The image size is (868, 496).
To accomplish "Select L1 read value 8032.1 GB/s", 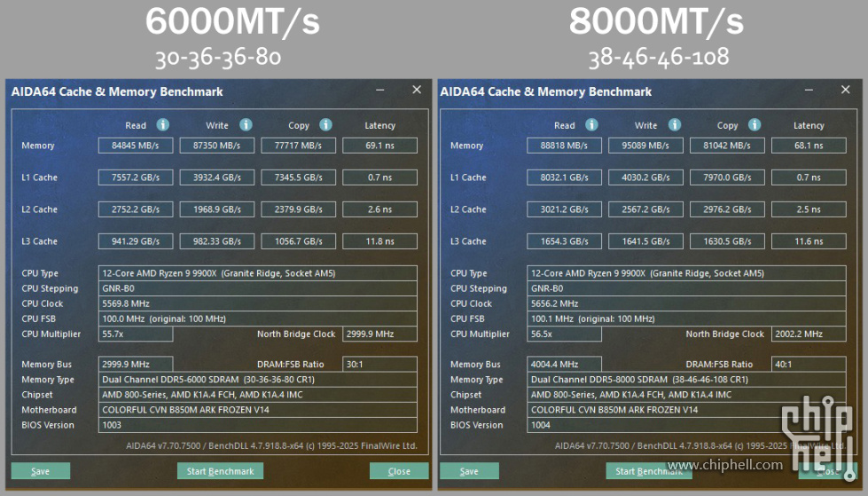I will click(564, 177).
